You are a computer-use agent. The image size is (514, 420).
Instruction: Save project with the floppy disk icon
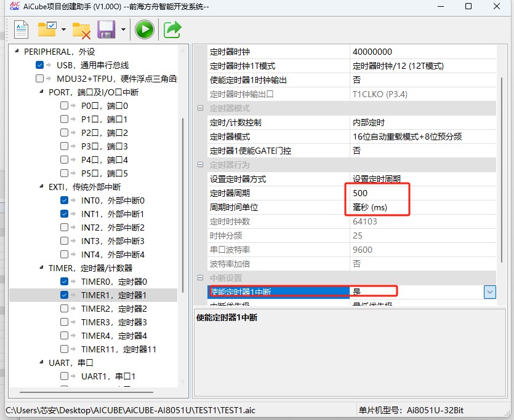[x=106, y=30]
